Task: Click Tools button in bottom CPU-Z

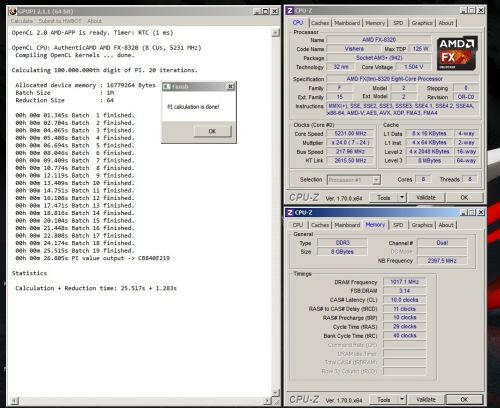Action: click(x=384, y=399)
